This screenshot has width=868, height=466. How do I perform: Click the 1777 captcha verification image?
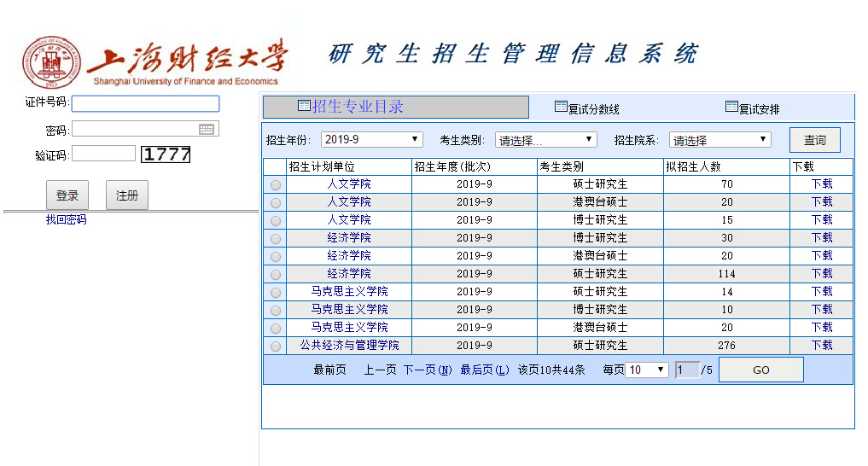166,154
